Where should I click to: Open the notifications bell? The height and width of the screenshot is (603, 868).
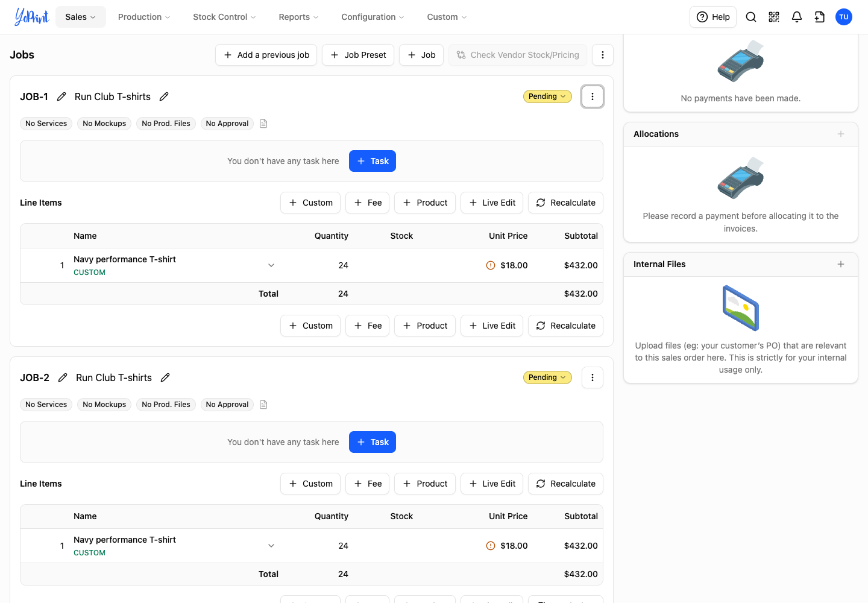click(x=797, y=17)
